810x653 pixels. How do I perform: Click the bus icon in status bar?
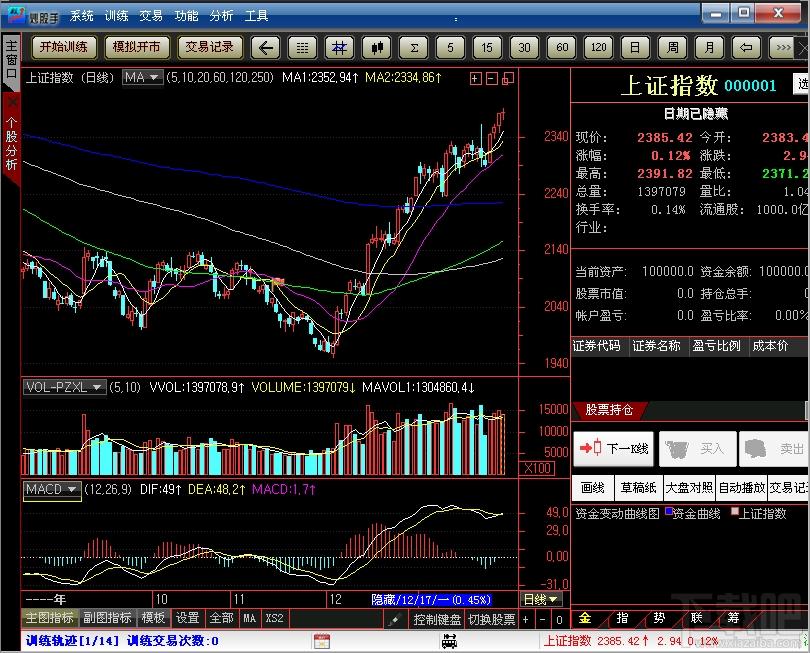pyautogui.click(x=449, y=641)
